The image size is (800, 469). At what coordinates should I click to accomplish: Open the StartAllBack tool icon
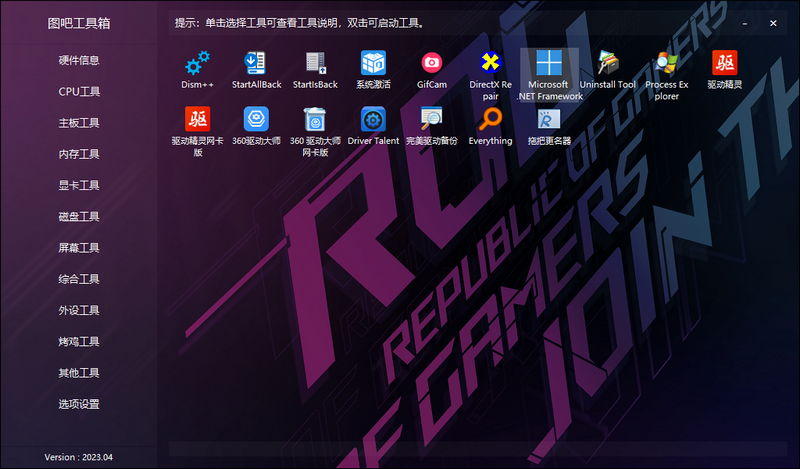tap(256, 63)
